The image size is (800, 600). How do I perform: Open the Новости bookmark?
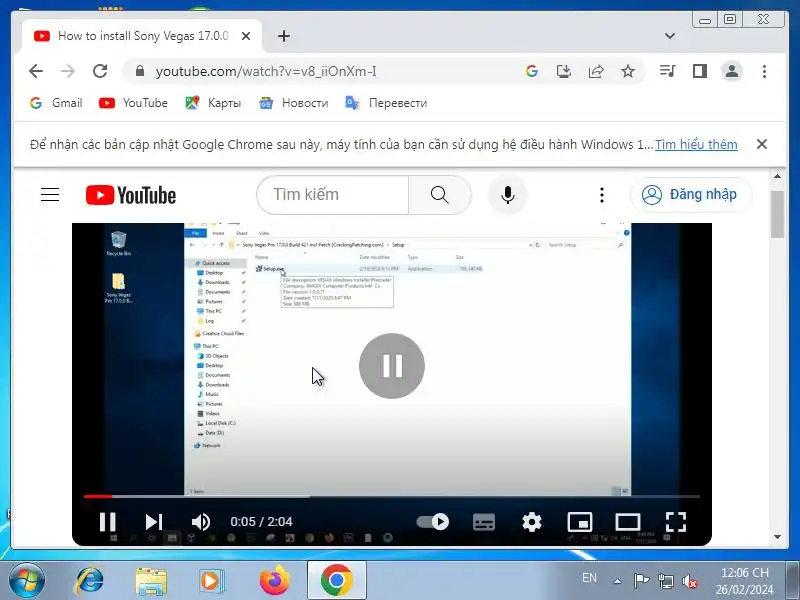tap(293, 103)
